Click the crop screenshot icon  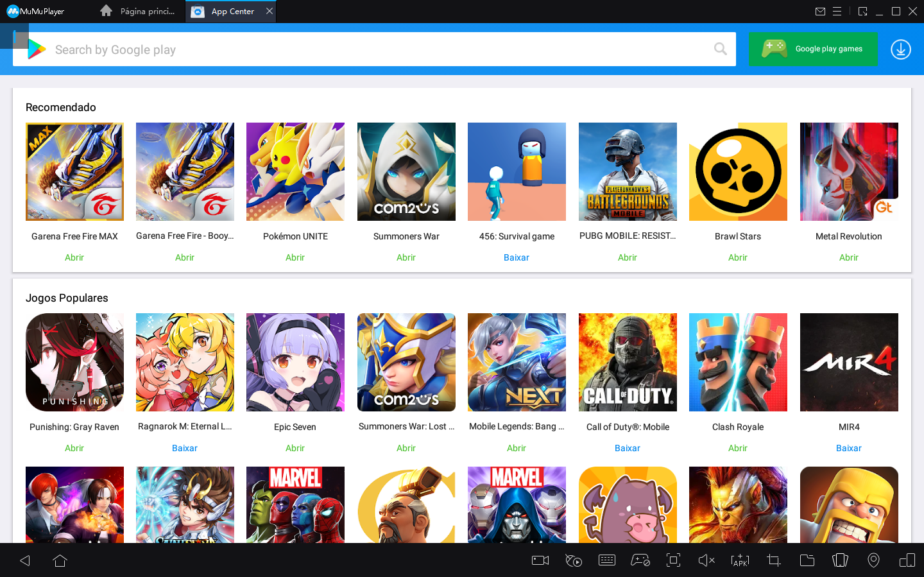[774, 560]
